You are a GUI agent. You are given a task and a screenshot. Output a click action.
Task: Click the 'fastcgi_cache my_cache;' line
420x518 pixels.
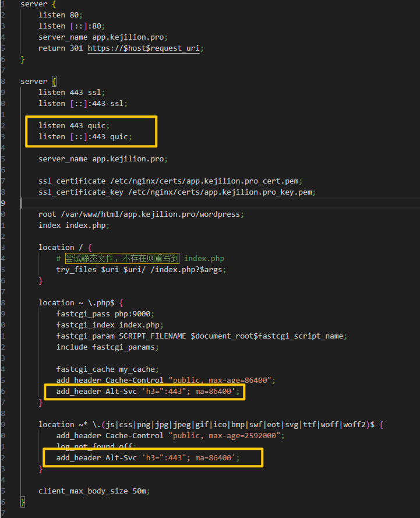pyautogui.click(x=107, y=369)
